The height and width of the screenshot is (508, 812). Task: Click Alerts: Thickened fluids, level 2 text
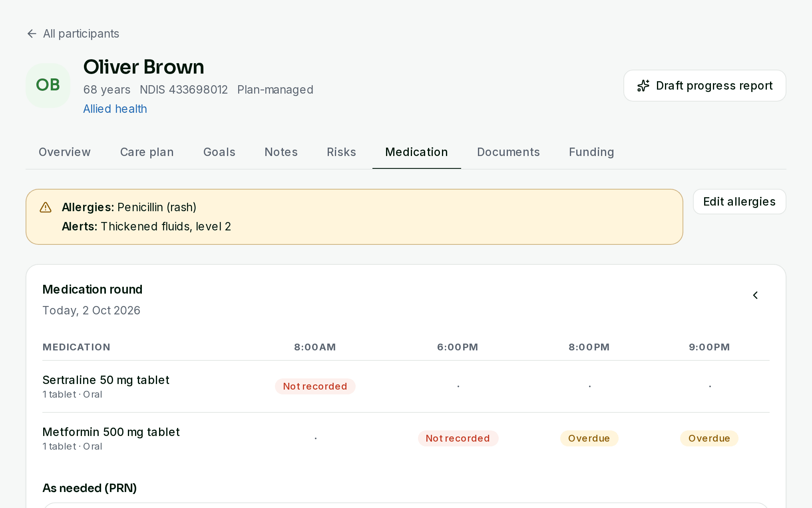pyautogui.click(x=147, y=226)
